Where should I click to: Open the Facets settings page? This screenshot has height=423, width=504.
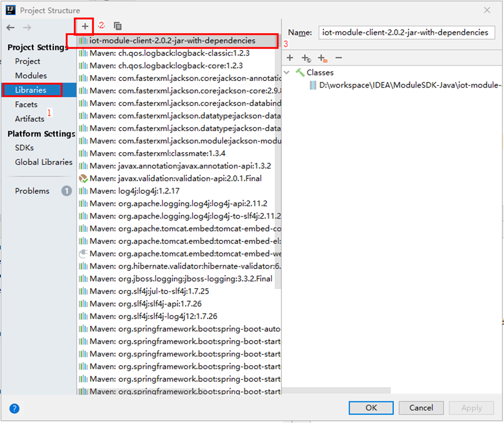pos(26,104)
